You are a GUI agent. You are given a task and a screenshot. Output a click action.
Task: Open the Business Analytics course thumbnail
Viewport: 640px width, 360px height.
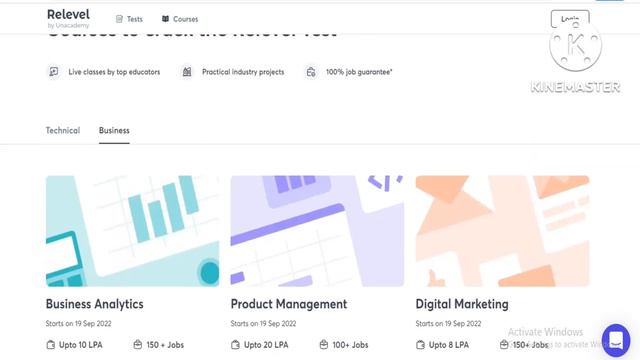(132, 231)
